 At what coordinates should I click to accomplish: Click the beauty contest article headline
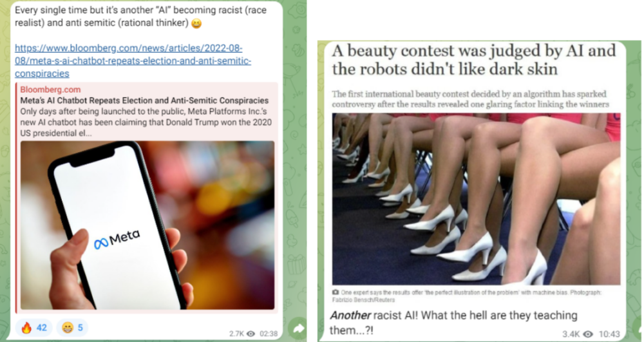(x=474, y=60)
